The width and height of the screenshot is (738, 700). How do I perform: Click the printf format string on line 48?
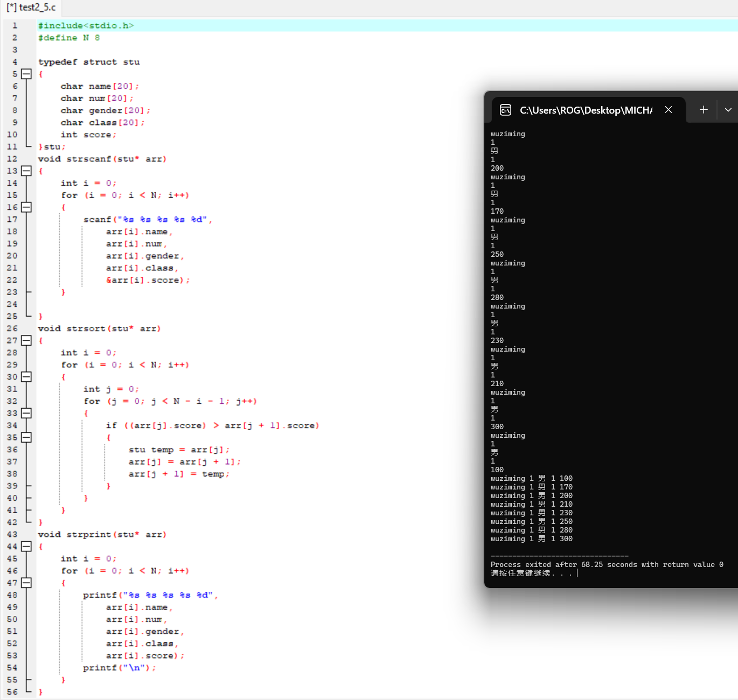coord(150,595)
